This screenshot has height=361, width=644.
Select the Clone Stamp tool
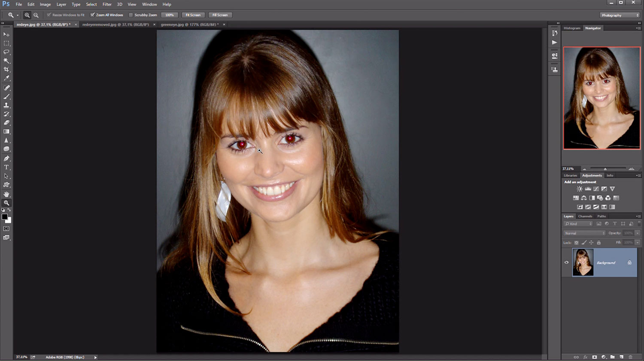tap(6, 105)
